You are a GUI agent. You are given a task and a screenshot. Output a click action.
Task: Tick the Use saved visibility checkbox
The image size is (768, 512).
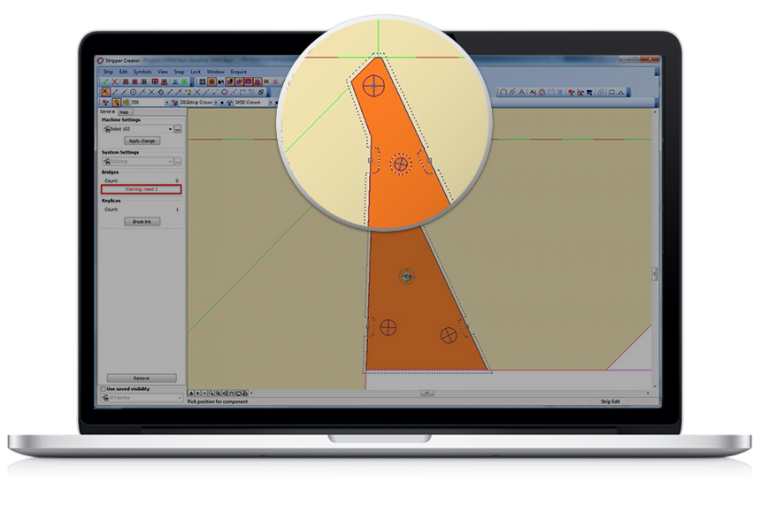[103, 389]
